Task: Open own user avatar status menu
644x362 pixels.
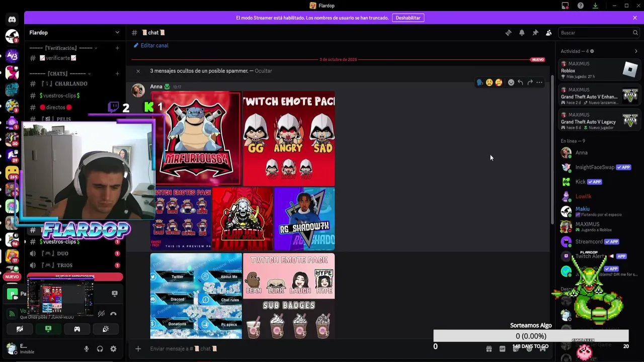Action: tap(12, 348)
